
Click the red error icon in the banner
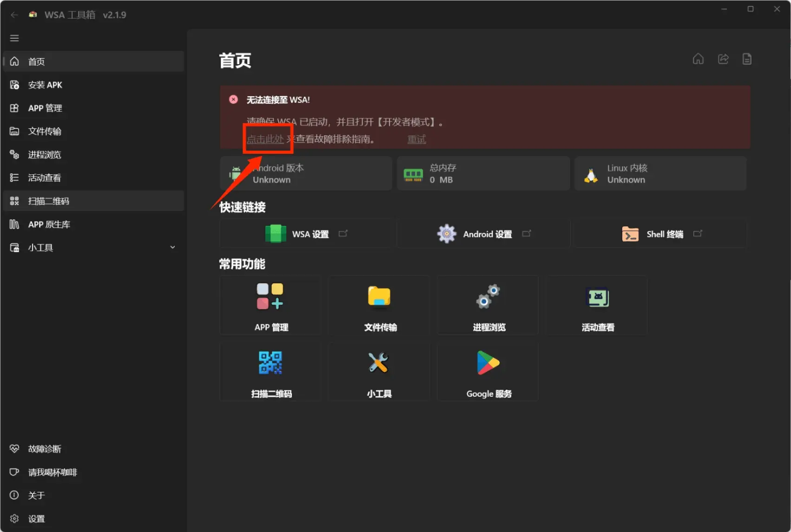coord(233,99)
